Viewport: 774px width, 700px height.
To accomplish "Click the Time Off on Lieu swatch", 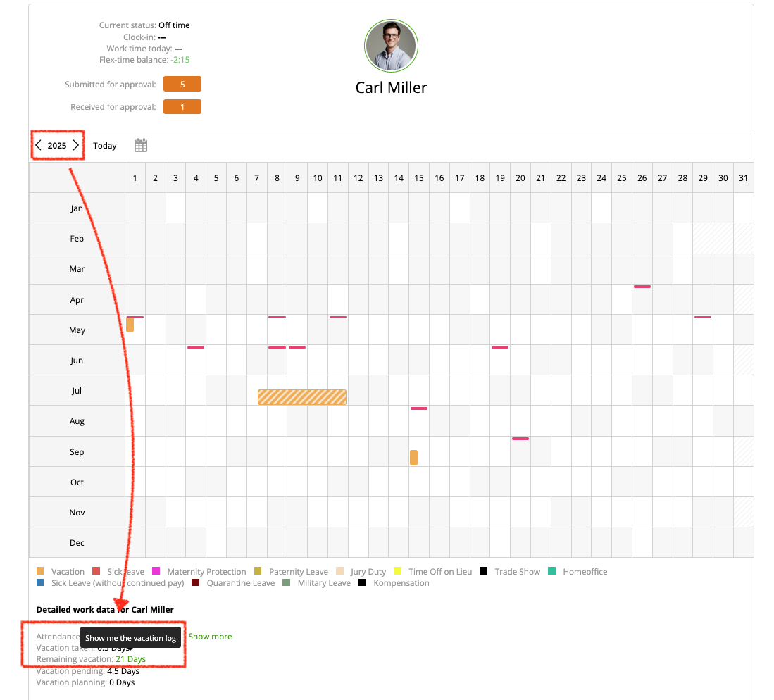I will point(398,572).
